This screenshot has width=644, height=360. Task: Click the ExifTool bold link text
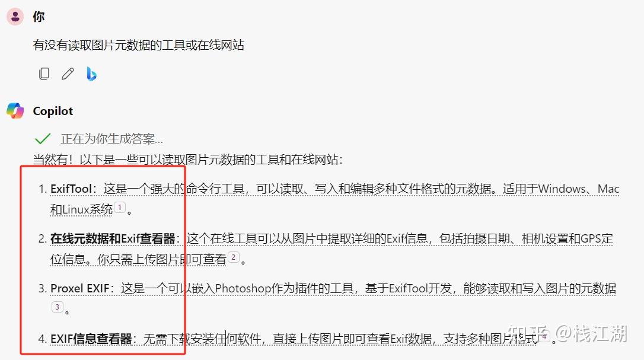pyautogui.click(x=71, y=189)
